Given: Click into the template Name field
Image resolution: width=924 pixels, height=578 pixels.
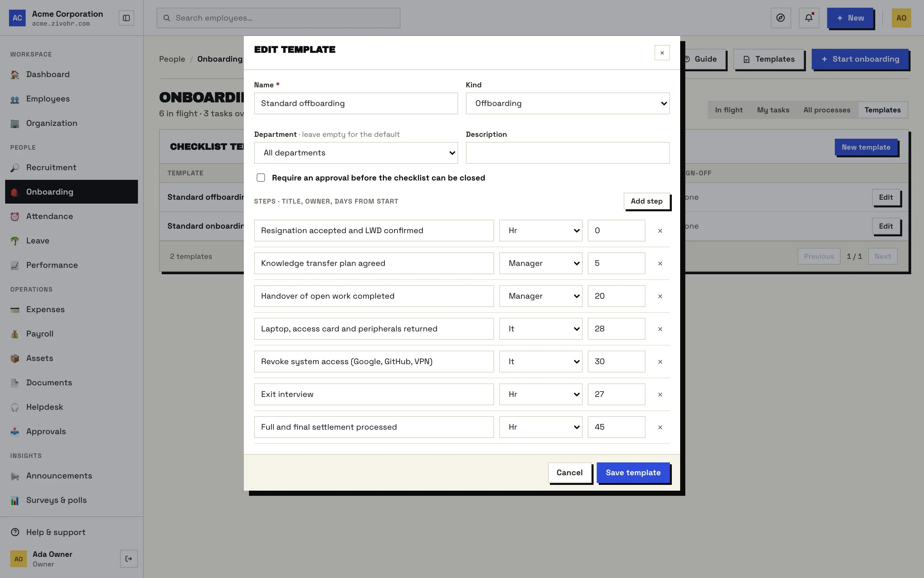Looking at the screenshot, I should point(356,103).
